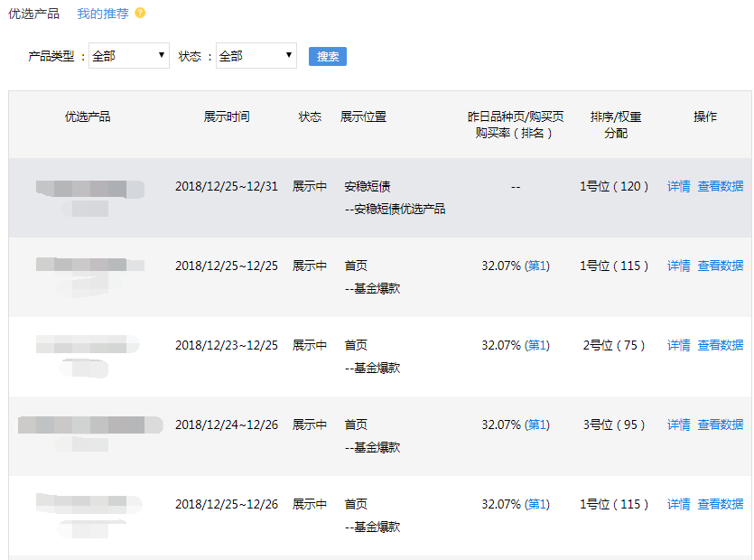Viewport: 754px width, 560px height.
Task: Open 详情 for the 2018/12/25~12/26 row
Action: 678,504
